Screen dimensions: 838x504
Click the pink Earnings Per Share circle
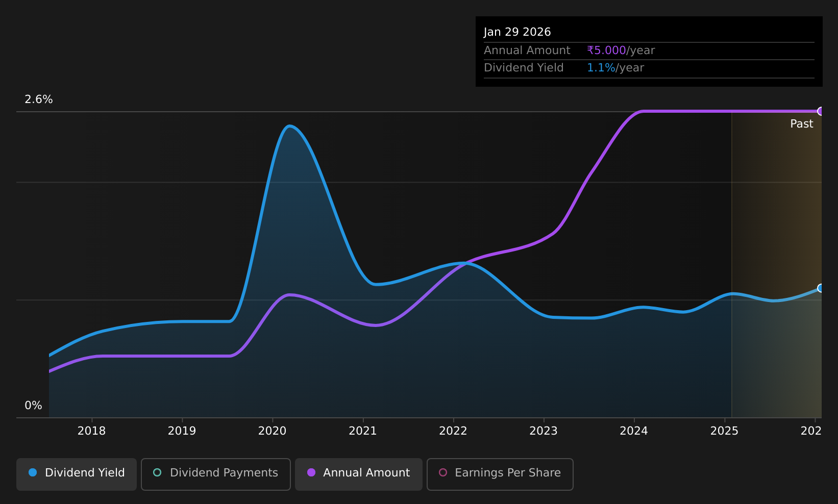(443, 472)
